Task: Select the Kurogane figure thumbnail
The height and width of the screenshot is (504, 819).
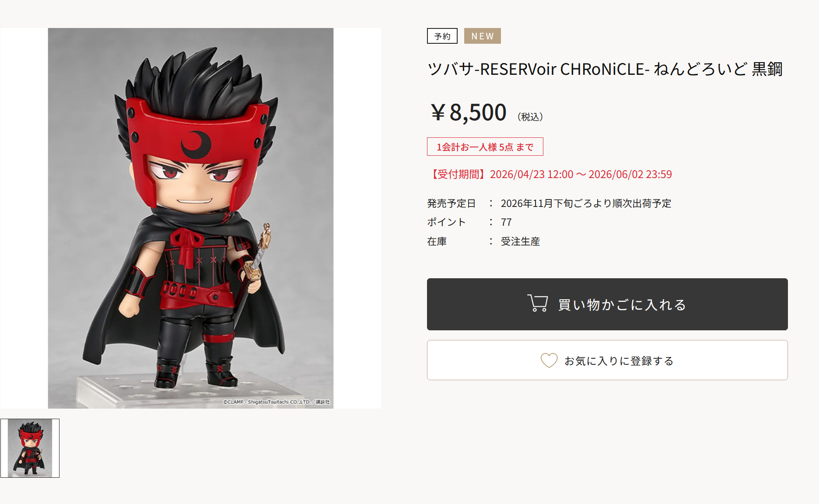Action: 30,448
